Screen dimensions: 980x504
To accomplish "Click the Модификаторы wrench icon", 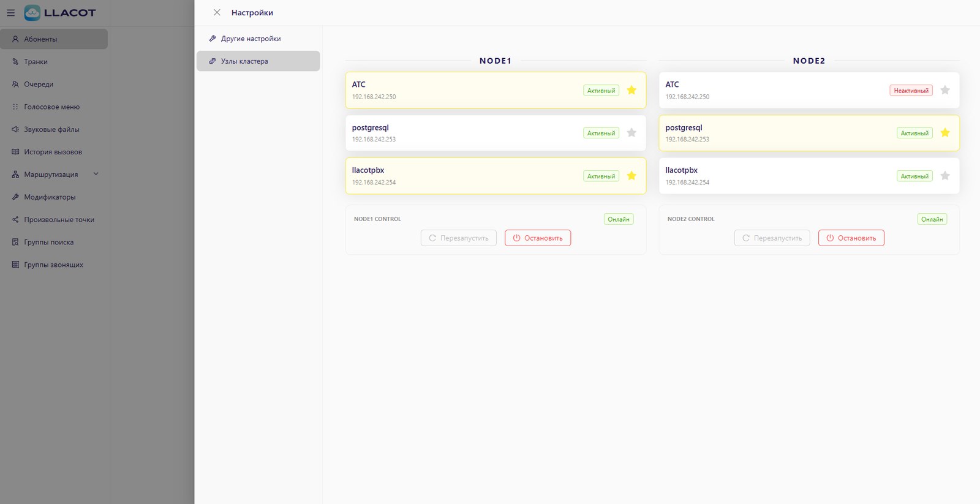I will (x=15, y=197).
